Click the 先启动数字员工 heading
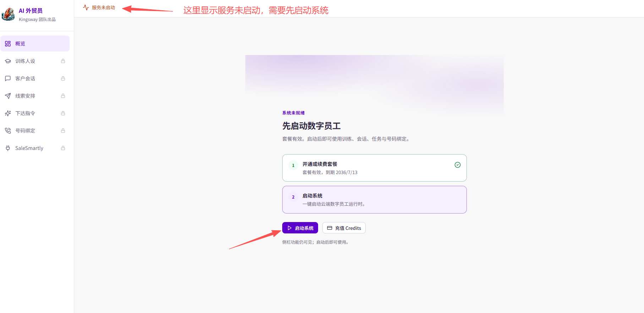644x313 pixels. point(311,126)
